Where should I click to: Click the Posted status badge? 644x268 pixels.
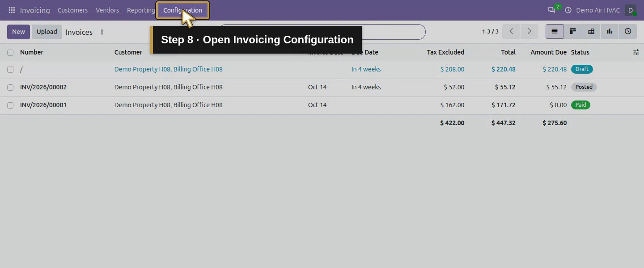tap(584, 87)
